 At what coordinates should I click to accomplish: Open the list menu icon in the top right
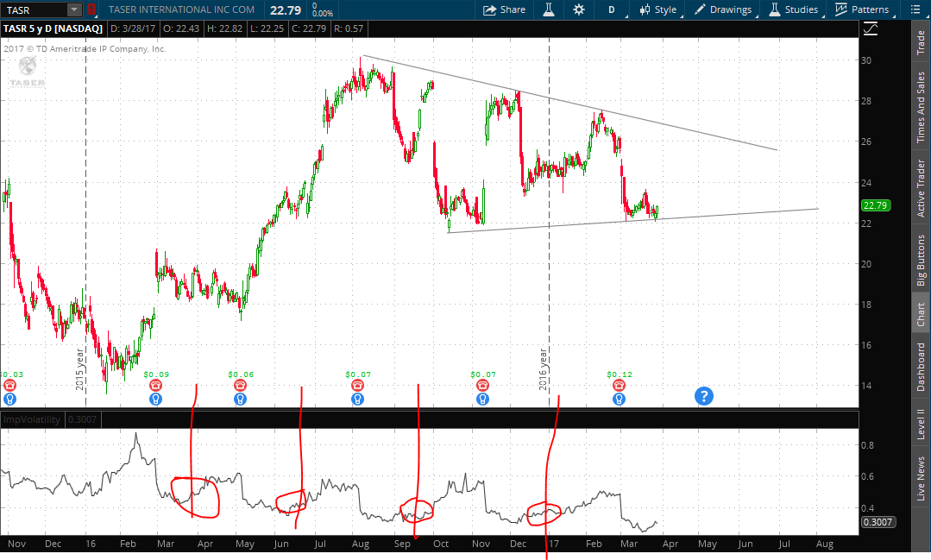[915, 9]
